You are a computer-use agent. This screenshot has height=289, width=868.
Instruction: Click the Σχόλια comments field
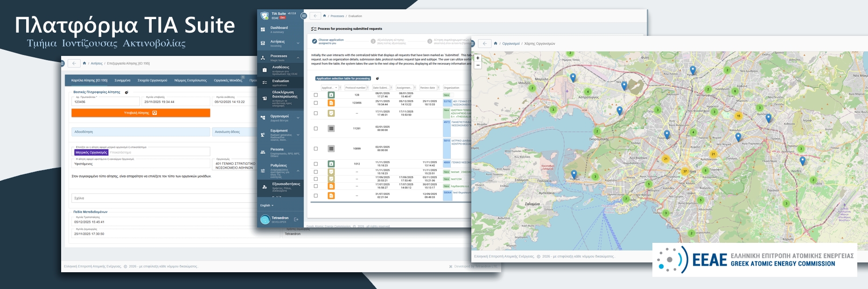coord(164,198)
